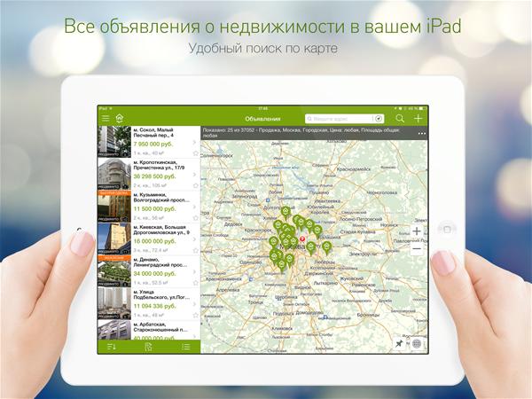Image resolution: width=532 pixels, height=399 pixels.
Task: Favorite the м. Улица Подбельского listing star
Action: point(195,315)
